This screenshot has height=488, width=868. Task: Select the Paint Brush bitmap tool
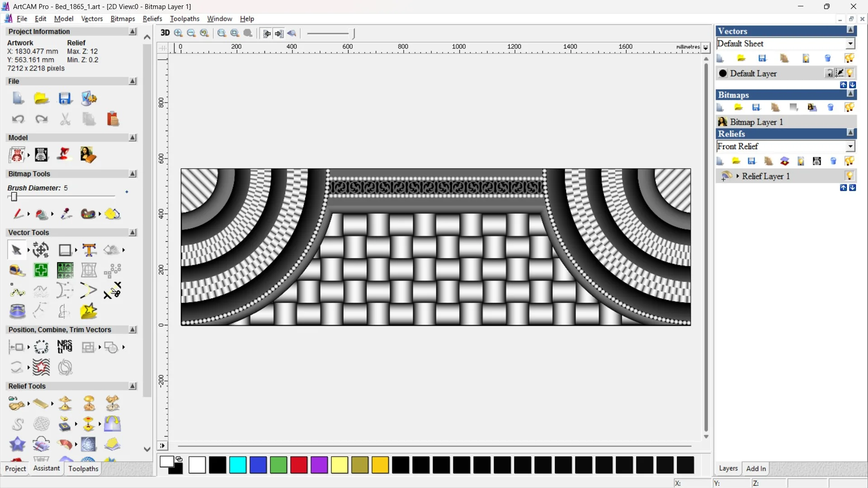pyautogui.click(x=17, y=214)
